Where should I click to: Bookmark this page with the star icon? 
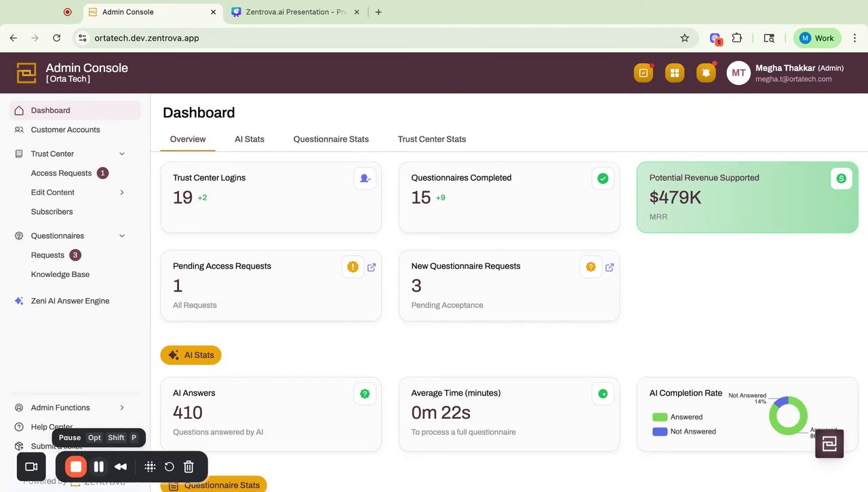click(685, 38)
